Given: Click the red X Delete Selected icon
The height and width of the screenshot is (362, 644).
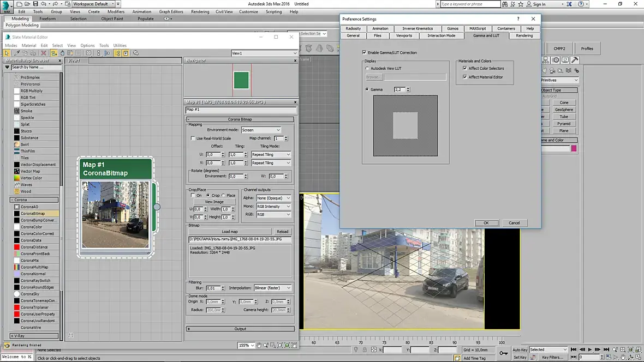Looking at the screenshot, I should pos(43,53).
